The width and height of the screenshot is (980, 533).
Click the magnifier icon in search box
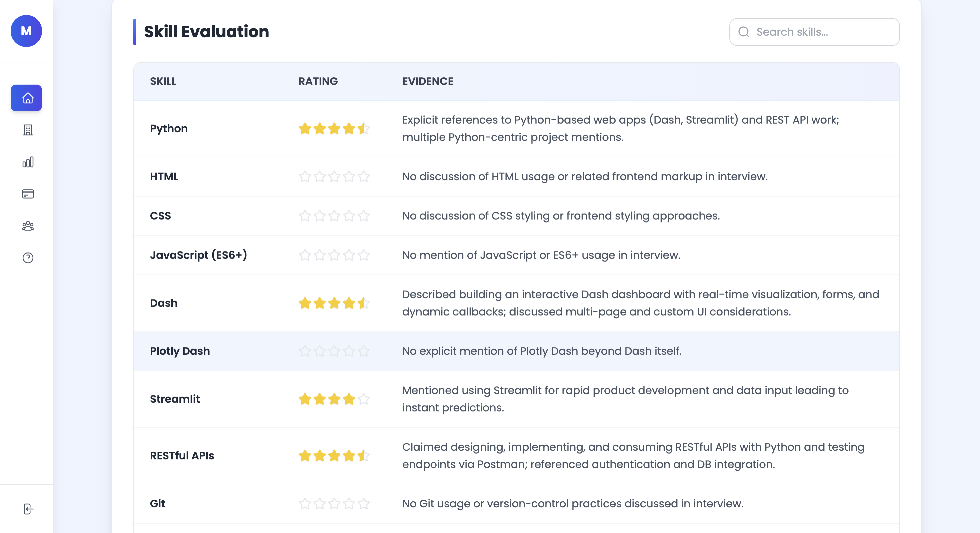click(x=744, y=32)
